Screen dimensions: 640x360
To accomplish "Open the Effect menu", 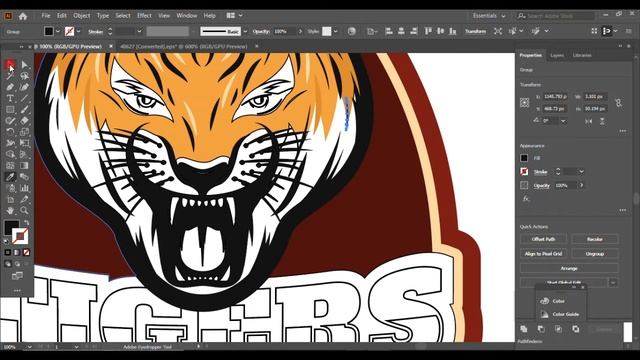I will coord(144,16).
